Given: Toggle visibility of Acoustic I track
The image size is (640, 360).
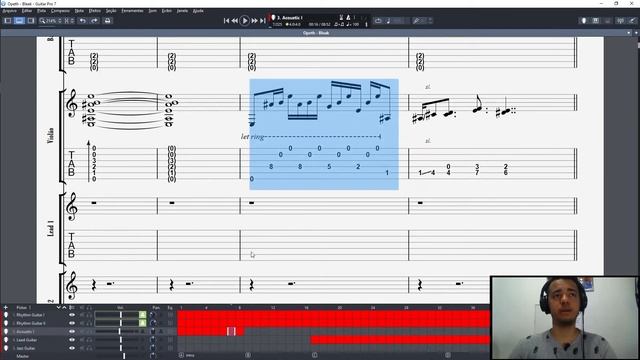Looking at the screenshot, I should point(72,331).
